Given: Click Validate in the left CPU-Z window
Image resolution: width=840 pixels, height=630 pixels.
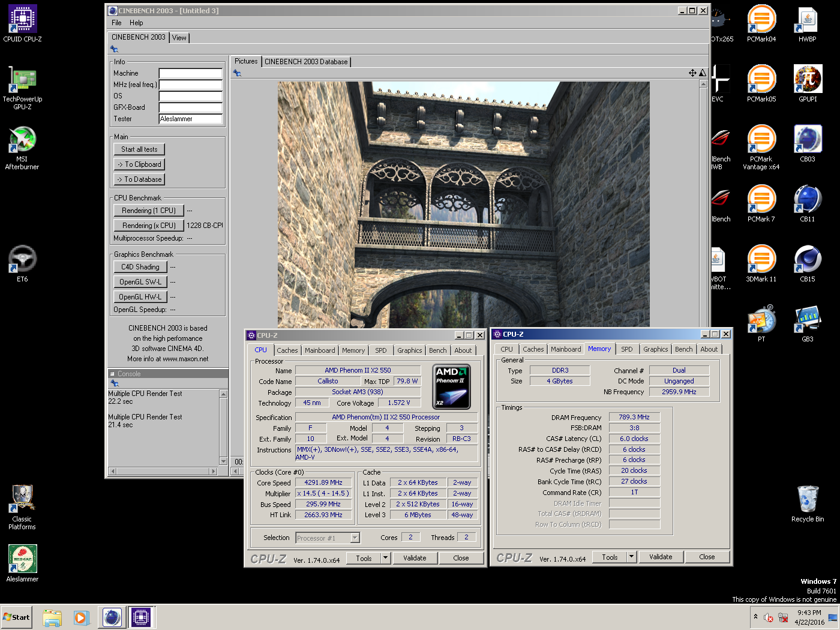Looking at the screenshot, I should [415, 558].
